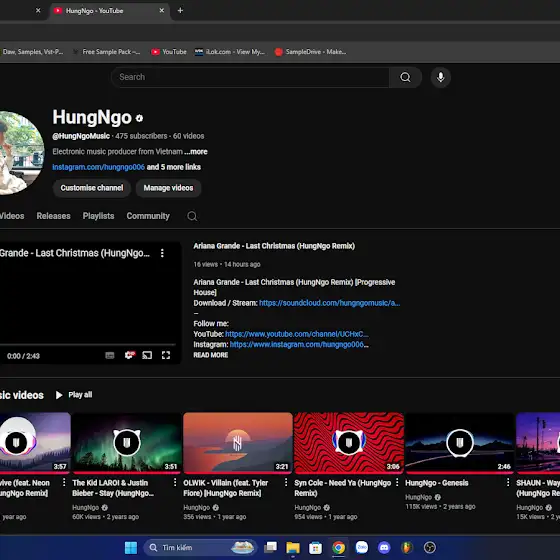Open OBS Studio from the taskbar
This screenshot has height=560, width=560.
tap(430, 548)
